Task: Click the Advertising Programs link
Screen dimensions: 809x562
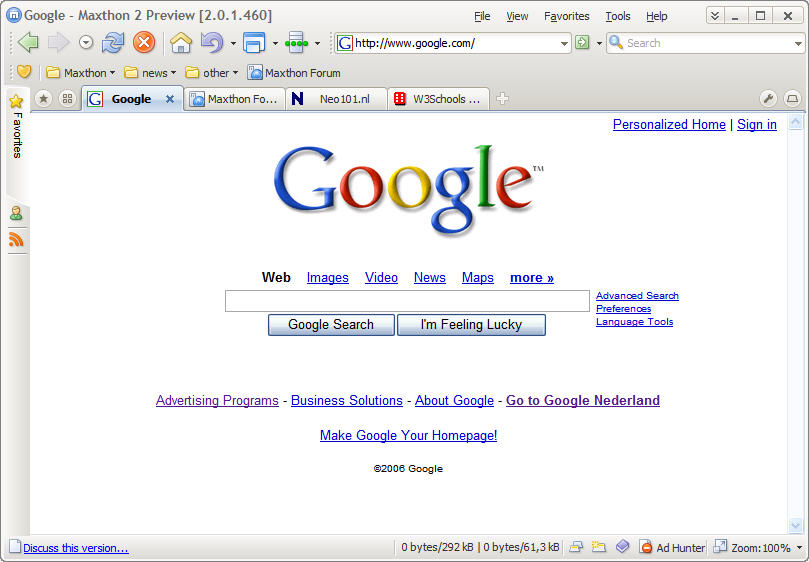Action: [x=217, y=400]
